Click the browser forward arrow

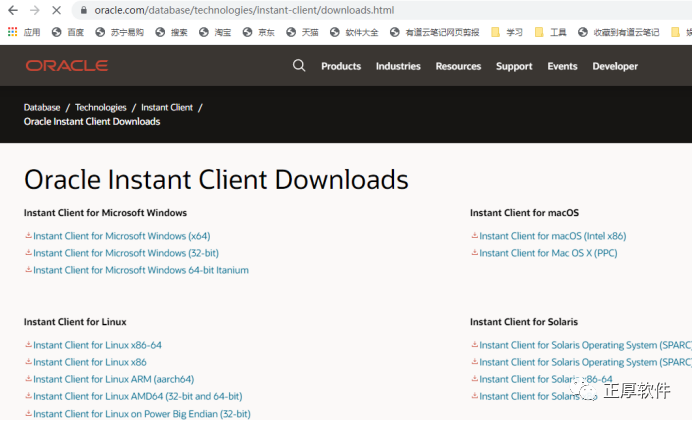(34, 10)
